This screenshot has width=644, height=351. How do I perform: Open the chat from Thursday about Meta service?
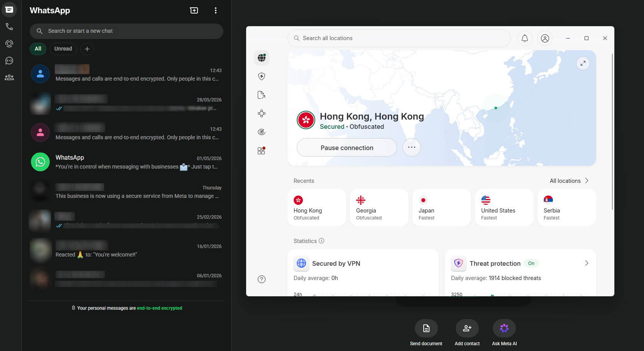click(127, 191)
